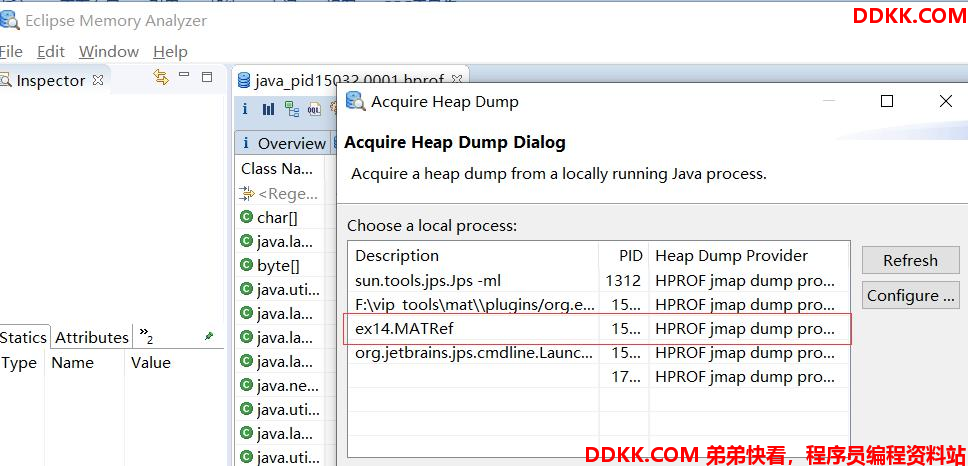Click the byte[] class icon

coord(246,265)
